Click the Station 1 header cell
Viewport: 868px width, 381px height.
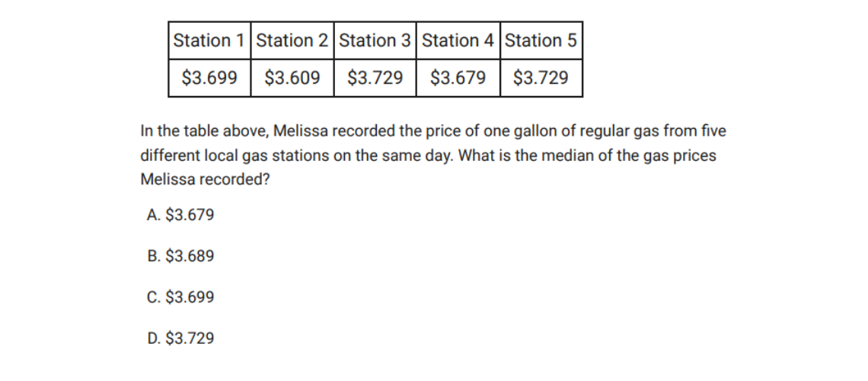(209, 40)
